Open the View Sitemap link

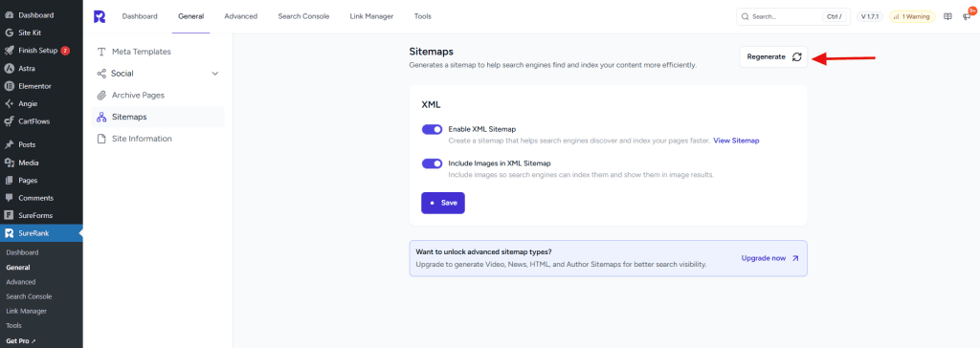(736, 141)
